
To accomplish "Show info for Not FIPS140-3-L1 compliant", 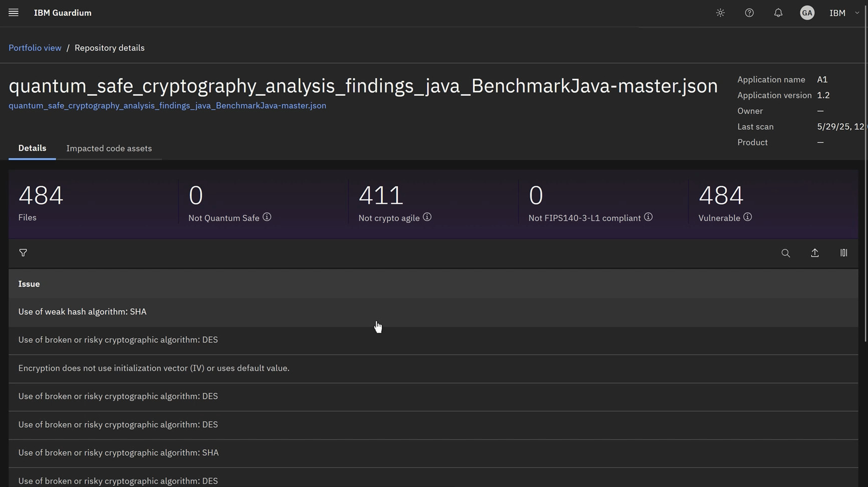I will [648, 217].
